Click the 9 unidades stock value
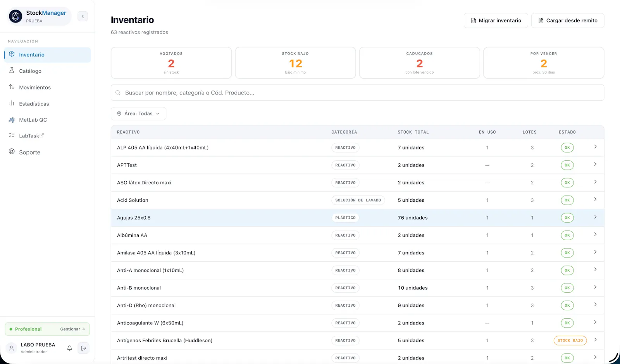Screen dimensions: 620x364 411,305
